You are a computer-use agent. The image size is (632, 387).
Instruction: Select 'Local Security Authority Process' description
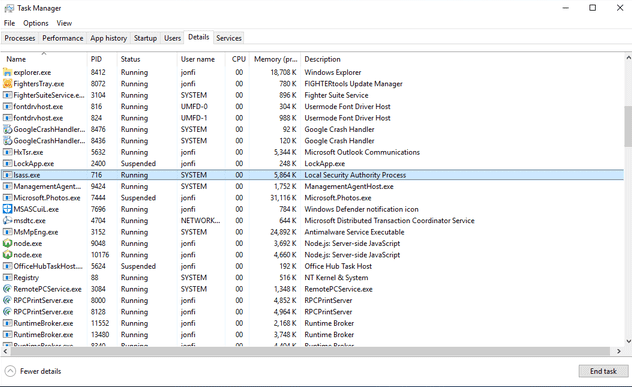355,175
